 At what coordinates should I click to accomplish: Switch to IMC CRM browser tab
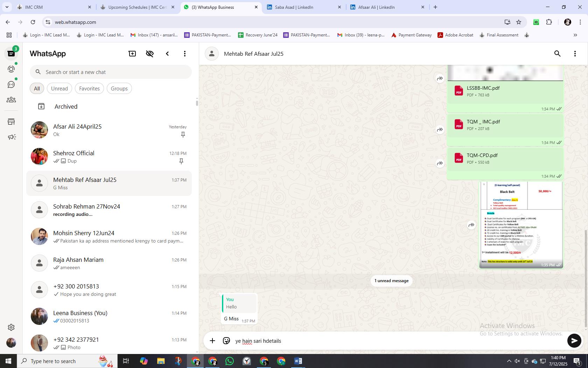[54, 7]
